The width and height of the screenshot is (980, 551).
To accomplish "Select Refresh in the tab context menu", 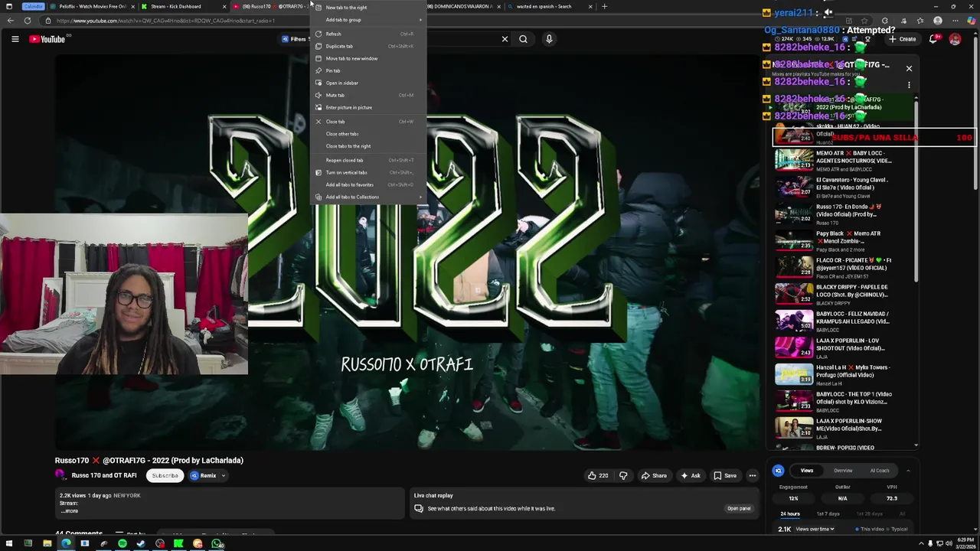I will point(367,34).
